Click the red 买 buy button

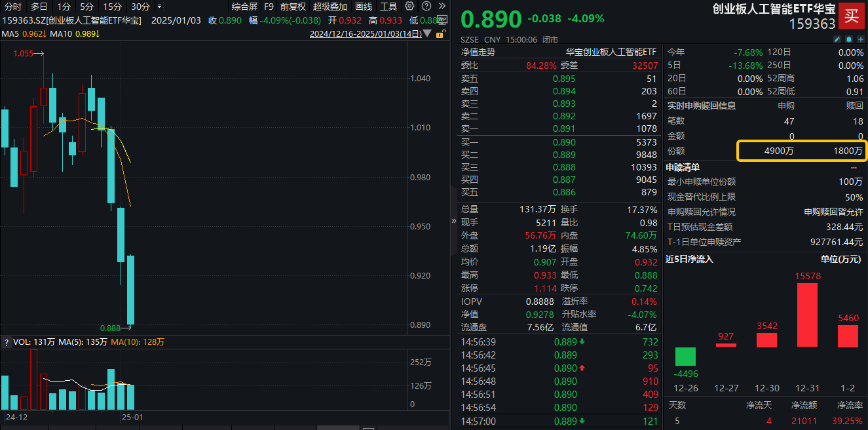point(851,16)
